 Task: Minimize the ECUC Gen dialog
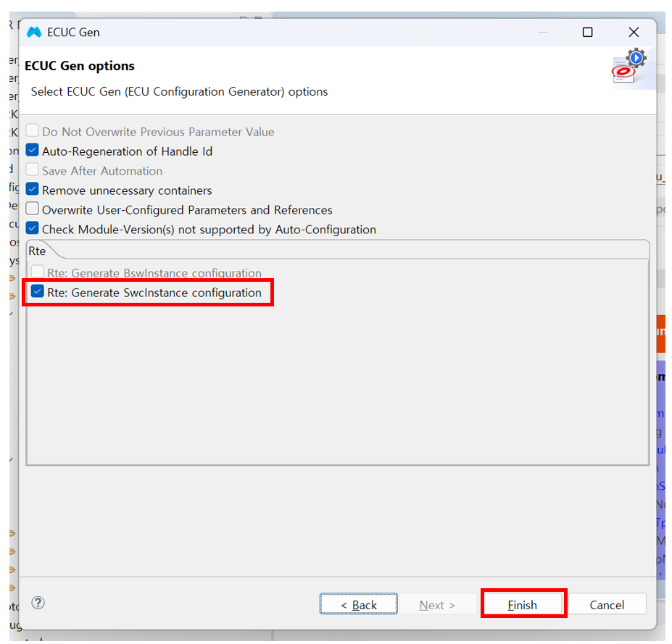pos(542,32)
